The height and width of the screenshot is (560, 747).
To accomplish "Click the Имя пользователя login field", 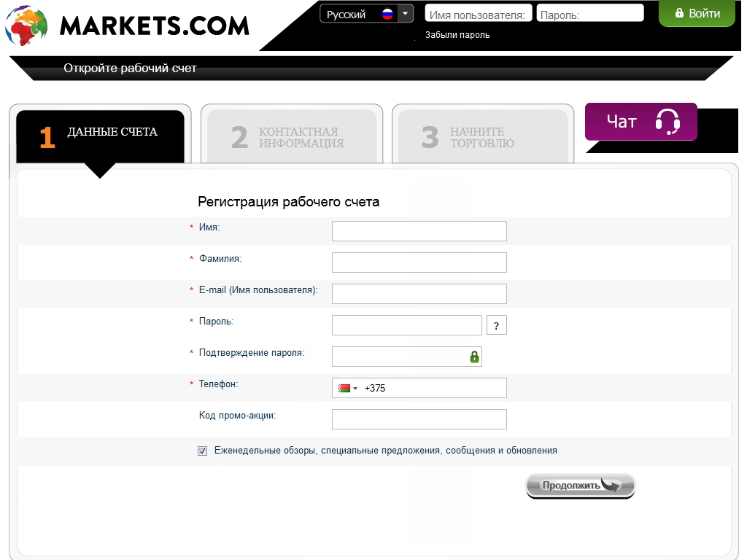I will (x=478, y=14).
